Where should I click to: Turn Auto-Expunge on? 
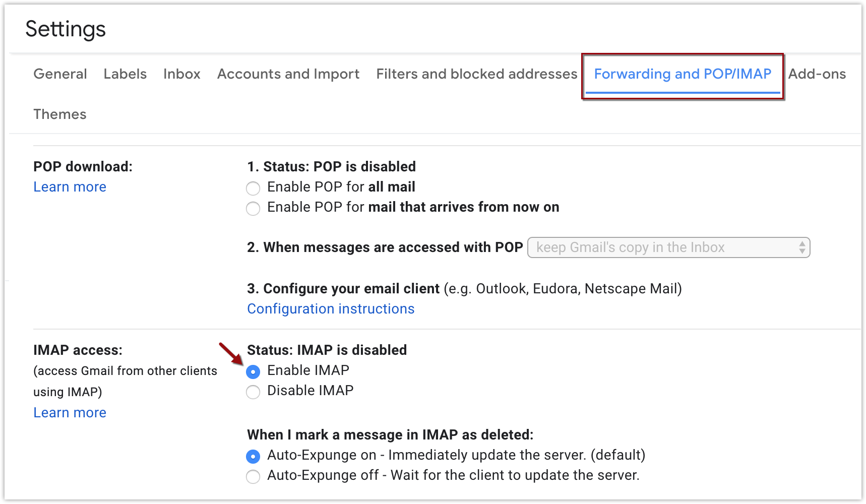coord(253,457)
